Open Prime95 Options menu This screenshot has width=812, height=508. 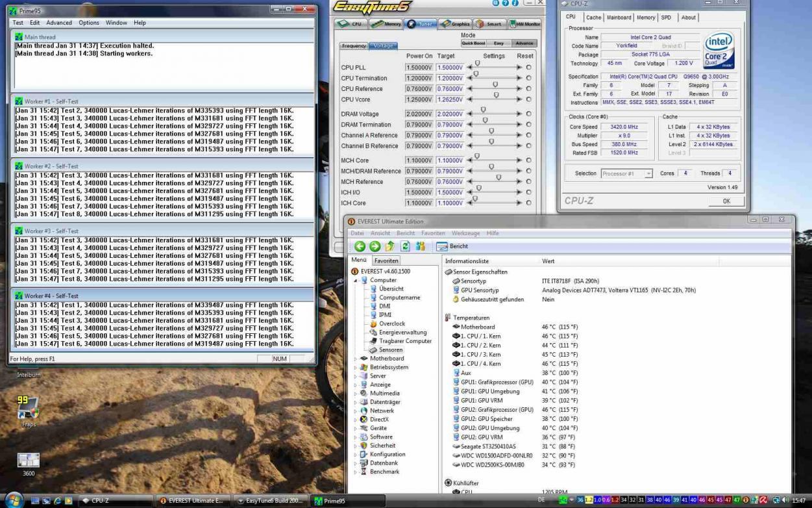89,23
